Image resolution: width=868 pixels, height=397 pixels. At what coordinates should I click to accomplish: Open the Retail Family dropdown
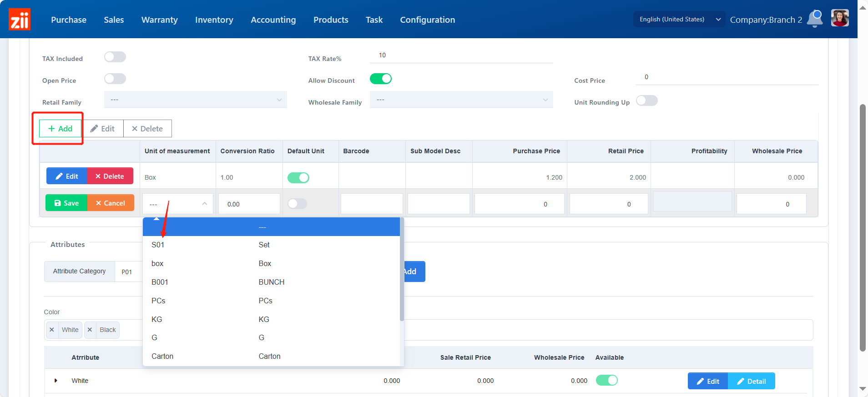coord(195,100)
